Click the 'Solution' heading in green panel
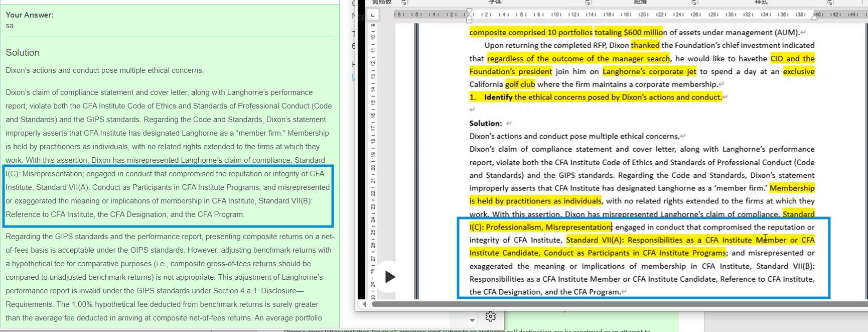Viewport: 868px width, 332px height. pyautogui.click(x=23, y=53)
